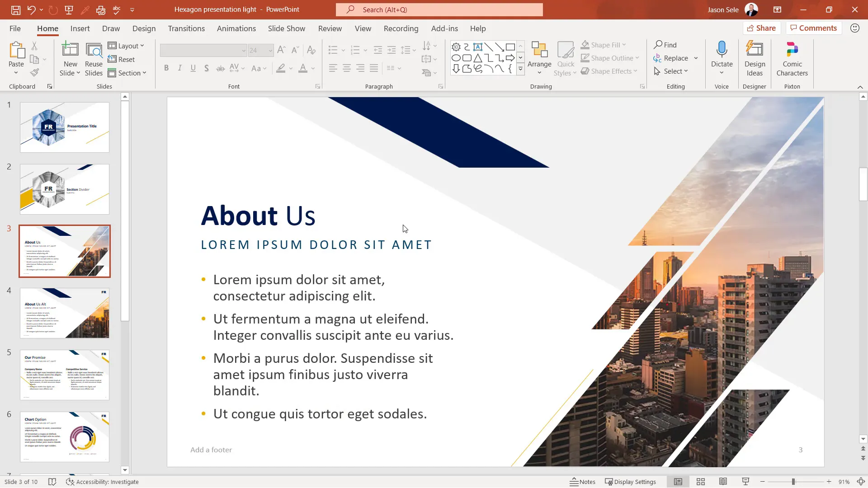Open the Section dropdown
The image size is (868, 488).
[127, 73]
